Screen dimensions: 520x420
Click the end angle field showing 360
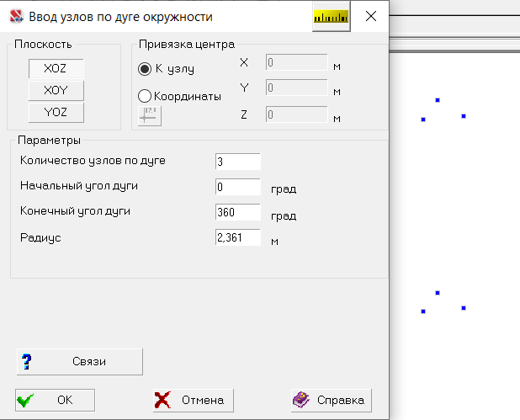click(238, 212)
